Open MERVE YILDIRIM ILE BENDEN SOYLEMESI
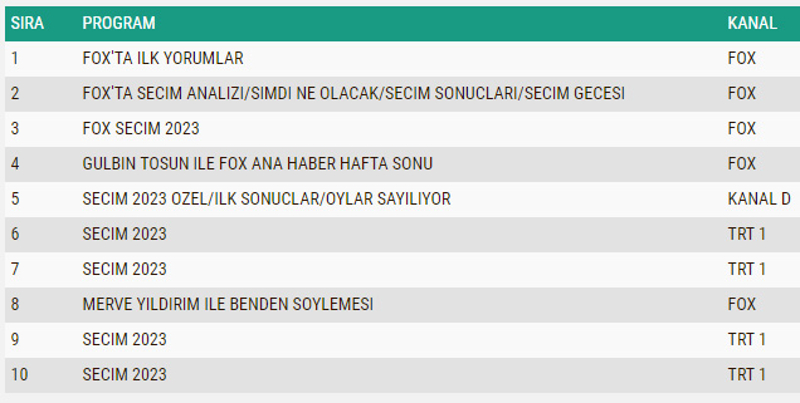Viewport: 800px width, 403px height. click(x=228, y=305)
